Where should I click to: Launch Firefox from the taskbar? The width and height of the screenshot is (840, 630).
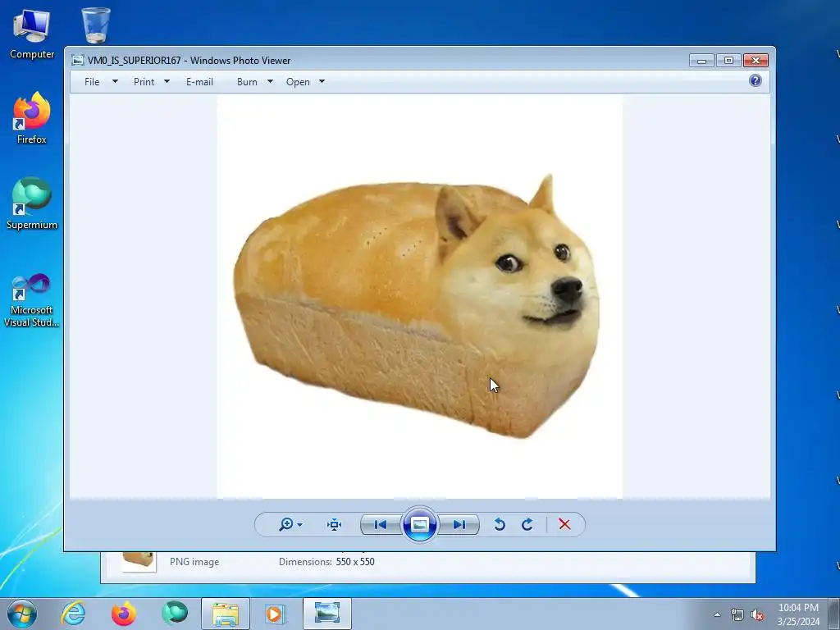coord(124,614)
